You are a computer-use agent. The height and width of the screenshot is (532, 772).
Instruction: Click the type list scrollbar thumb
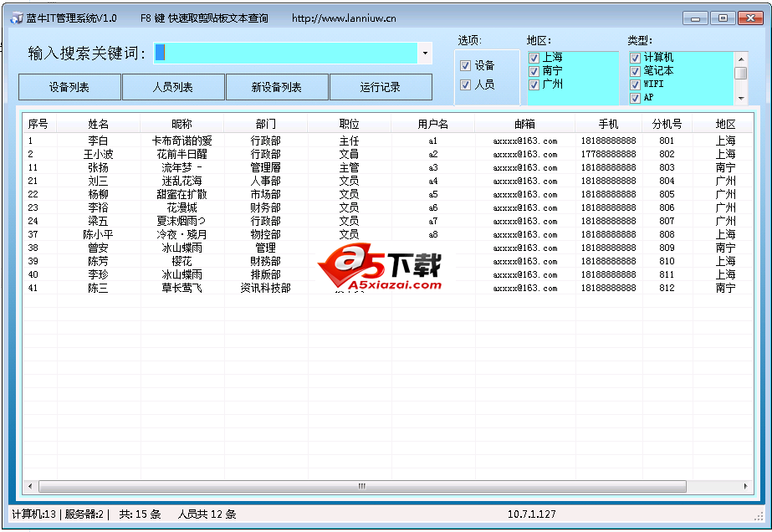[x=740, y=73]
